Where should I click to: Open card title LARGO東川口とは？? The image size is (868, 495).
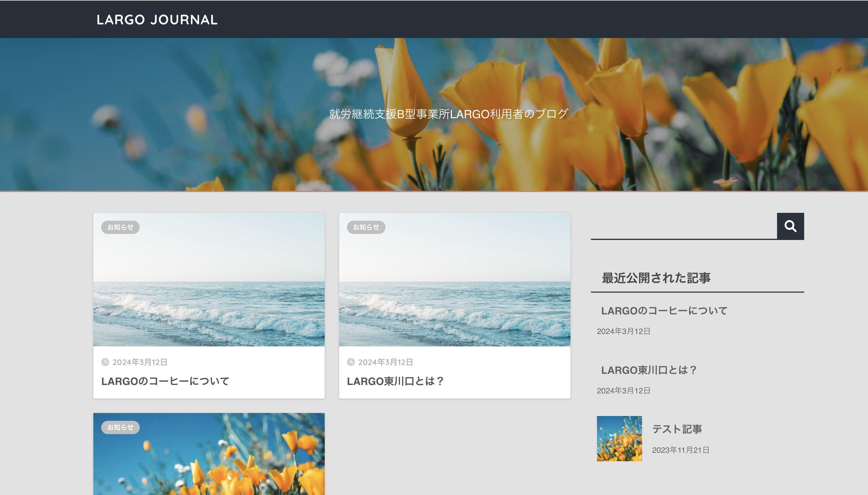[x=395, y=381]
